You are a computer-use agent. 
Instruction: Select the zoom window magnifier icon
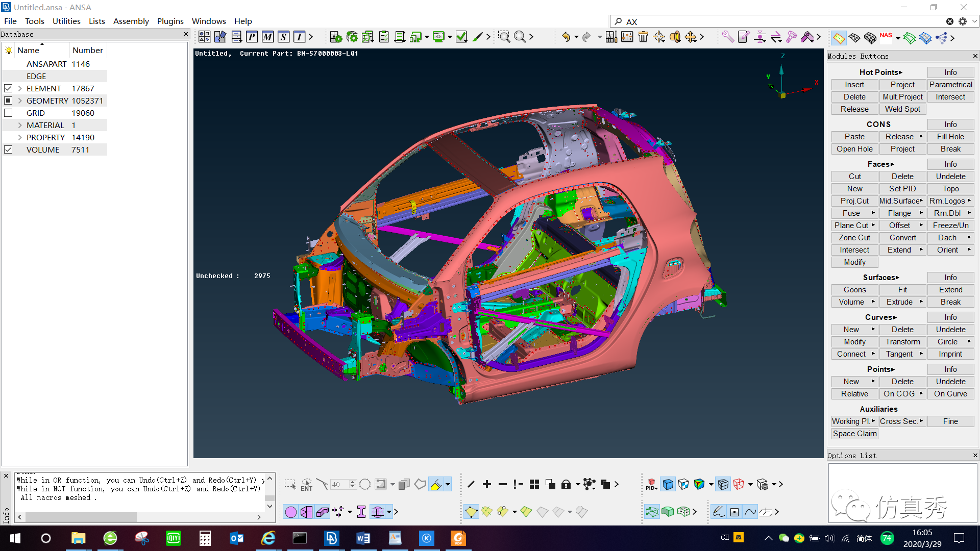tap(504, 37)
